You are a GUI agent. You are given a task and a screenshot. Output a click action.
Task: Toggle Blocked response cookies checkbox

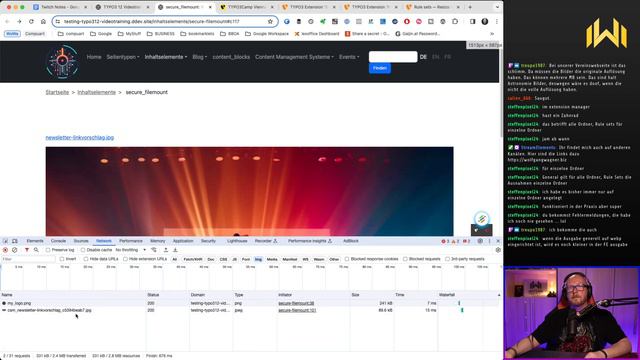[347, 259]
